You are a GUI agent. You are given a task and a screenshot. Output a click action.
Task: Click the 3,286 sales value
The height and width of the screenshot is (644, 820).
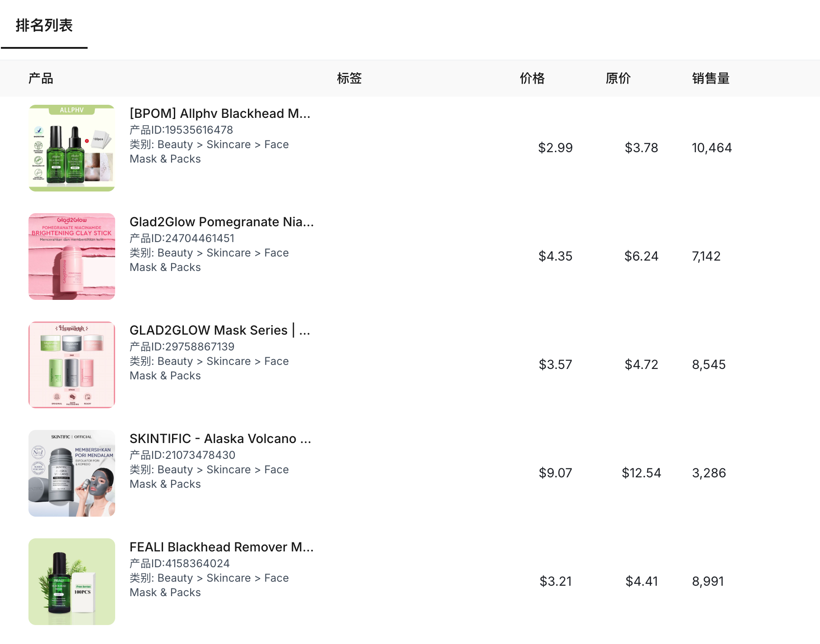[x=709, y=473]
